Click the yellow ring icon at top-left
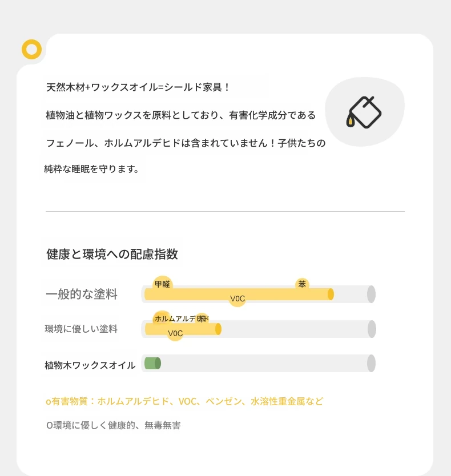This screenshot has height=476, width=451. pyautogui.click(x=31, y=49)
